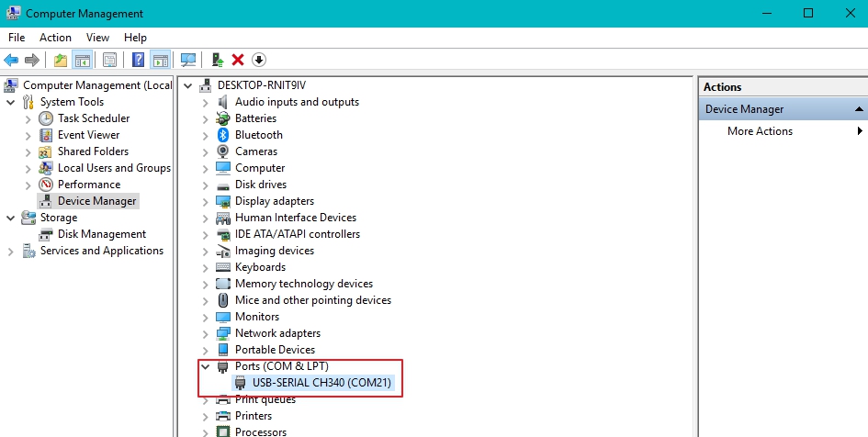Click the Back arrow toolbar icon
Image resolution: width=868 pixels, height=437 pixels.
click(x=11, y=60)
